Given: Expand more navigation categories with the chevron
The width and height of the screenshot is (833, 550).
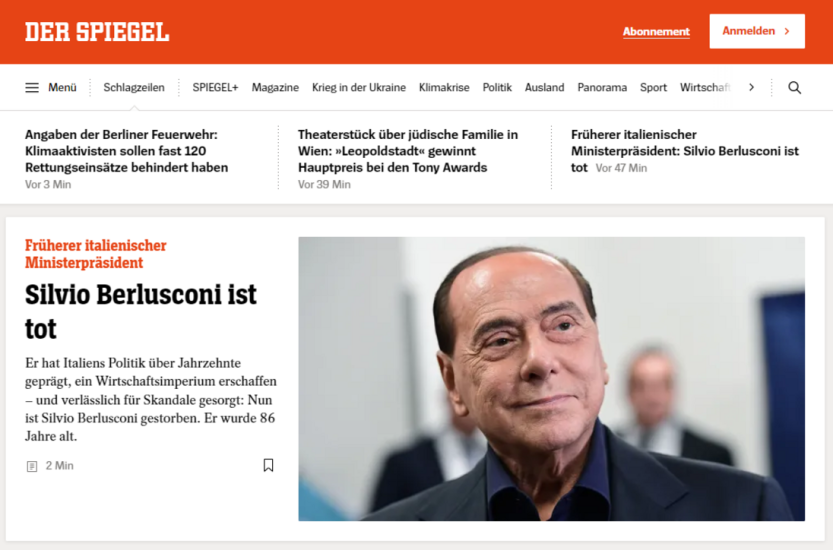Looking at the screenshot, I should click(751, 87).
